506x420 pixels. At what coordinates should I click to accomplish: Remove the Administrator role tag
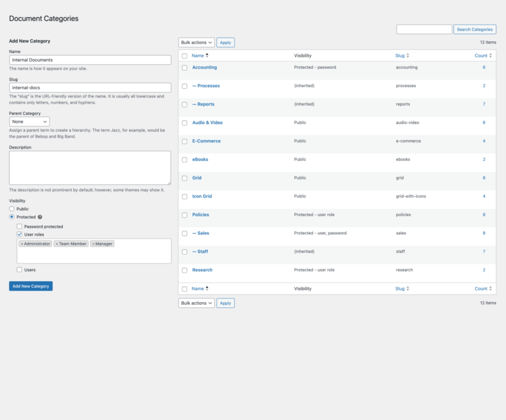(21, 244)
